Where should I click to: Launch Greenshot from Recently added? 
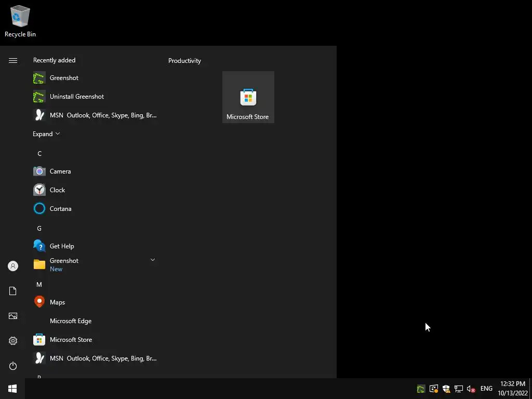tap(95, 78)
